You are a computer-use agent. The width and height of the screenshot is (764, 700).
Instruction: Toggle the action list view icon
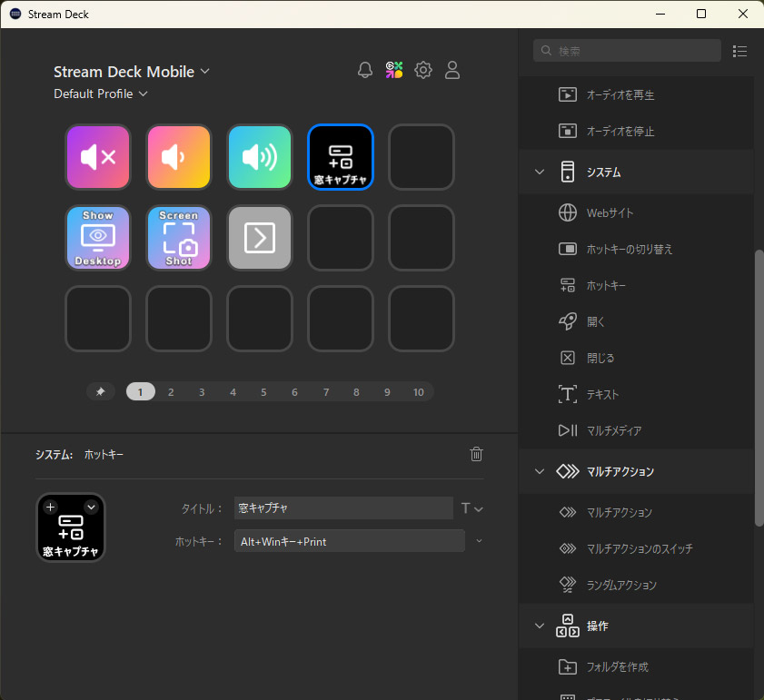pos(739,51)
